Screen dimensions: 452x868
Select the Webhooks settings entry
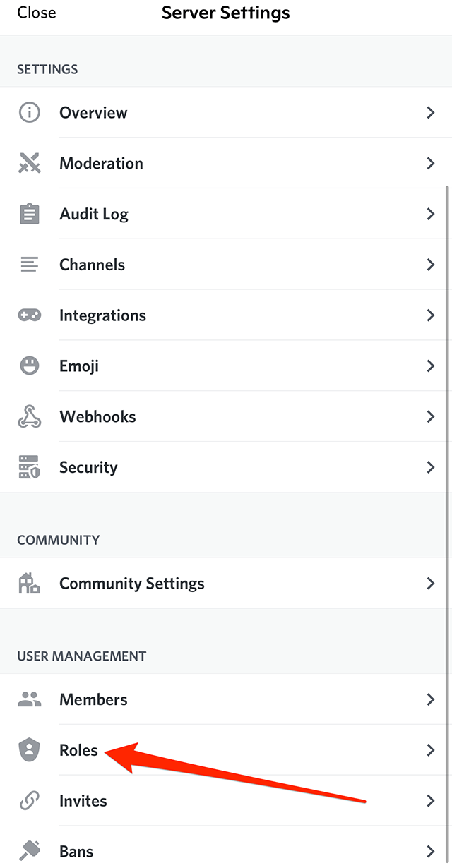[97, 417]
